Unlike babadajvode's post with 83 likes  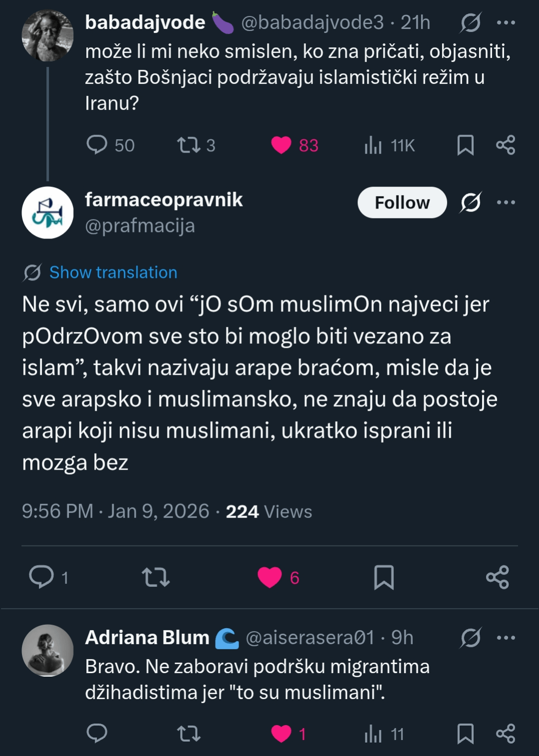[x=281, y=145]
